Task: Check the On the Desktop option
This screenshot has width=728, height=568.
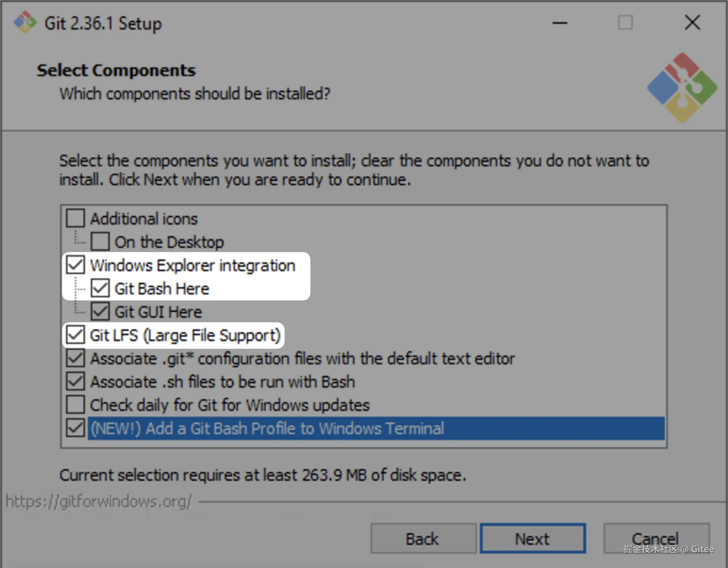Action: click(100, 242)
